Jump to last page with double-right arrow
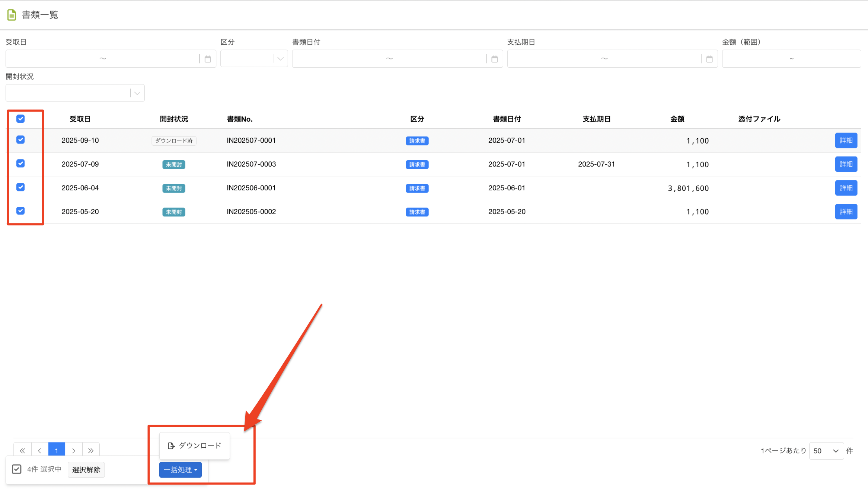868x502 pixels. (x=90, y=450)
